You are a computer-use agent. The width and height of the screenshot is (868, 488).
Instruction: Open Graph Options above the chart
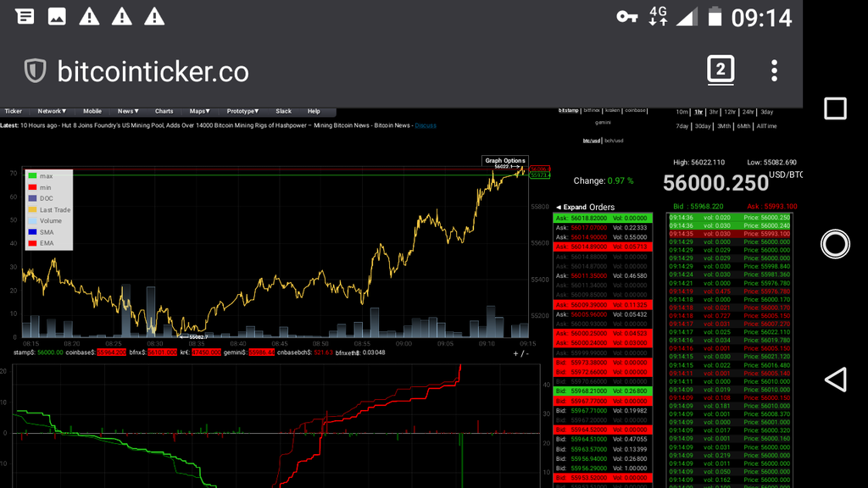505,160
